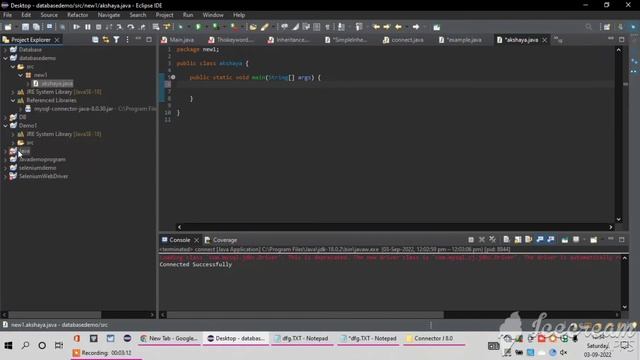Open the Window menu
Viewport: 640px width, 360px height.
pyautogui.click(x=213, y=15)
